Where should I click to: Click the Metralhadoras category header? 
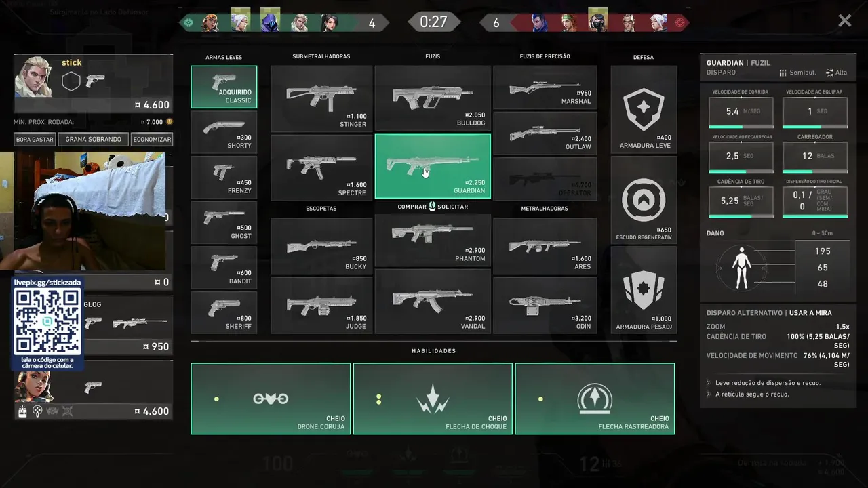[545, 208]
